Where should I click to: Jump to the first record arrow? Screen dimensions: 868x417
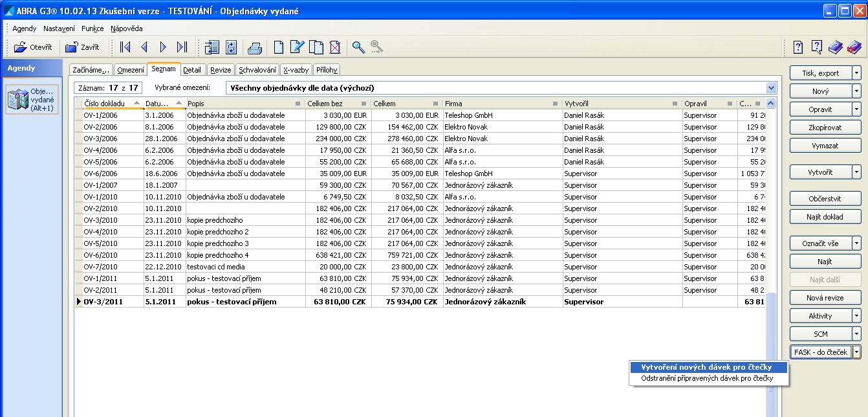[x=125, y=47]
